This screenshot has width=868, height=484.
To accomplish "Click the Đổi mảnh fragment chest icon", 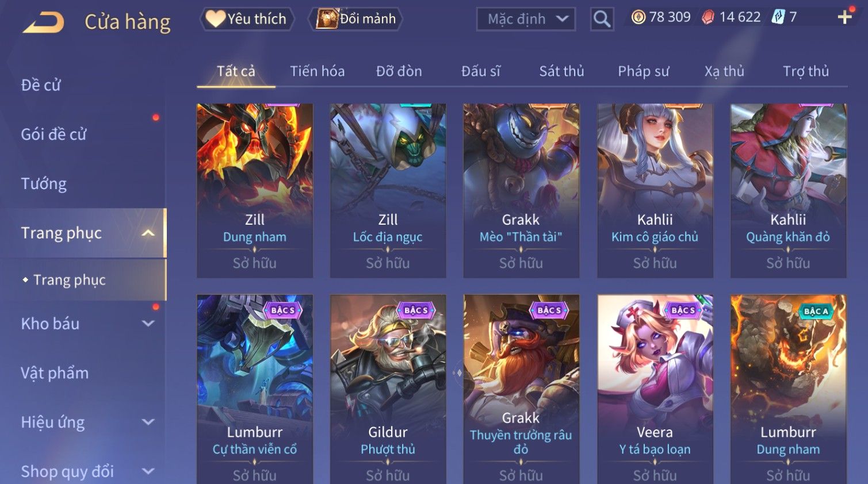I will (x=327, y=18).
